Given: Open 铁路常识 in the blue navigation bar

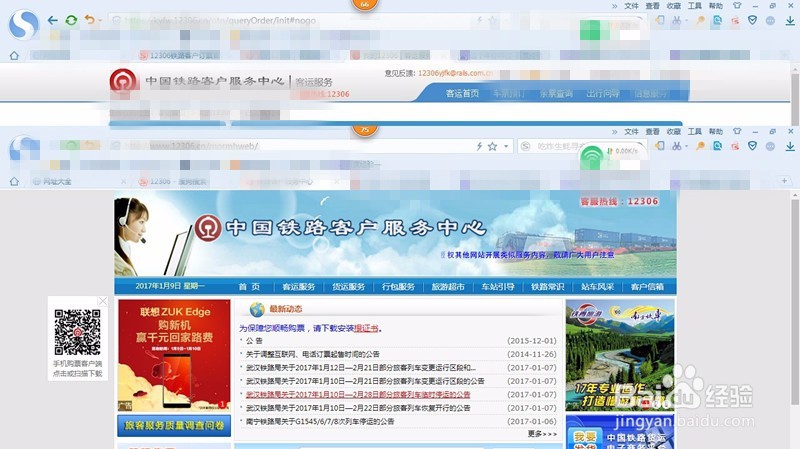Looking at the screenshot, I should click(x=547, y=287).
